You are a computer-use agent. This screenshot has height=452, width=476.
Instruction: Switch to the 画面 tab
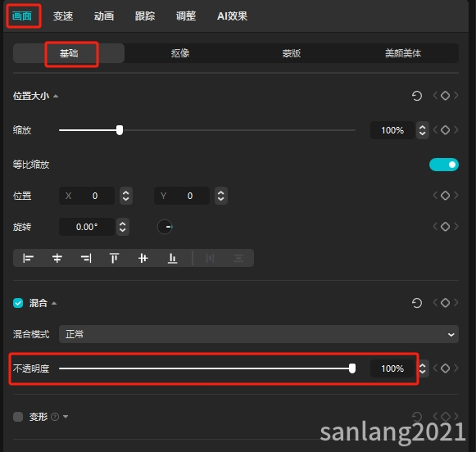click(22, 16)
